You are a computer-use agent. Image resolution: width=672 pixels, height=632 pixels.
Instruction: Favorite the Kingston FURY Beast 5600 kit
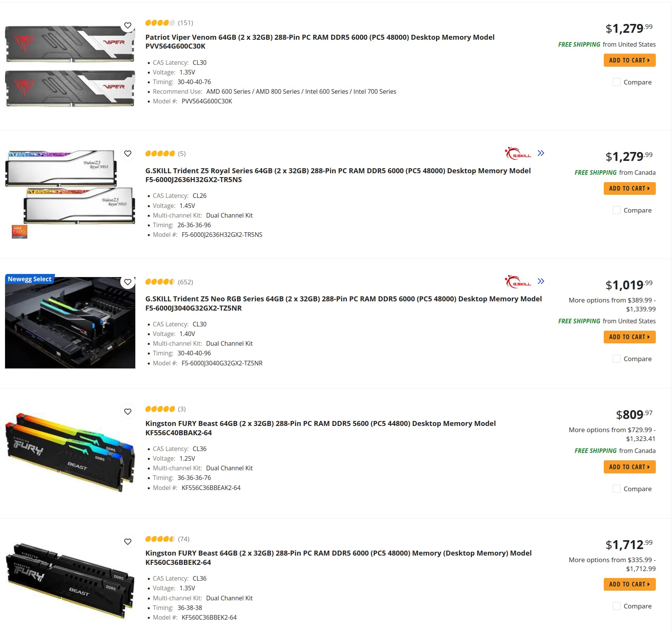(128, 412)
